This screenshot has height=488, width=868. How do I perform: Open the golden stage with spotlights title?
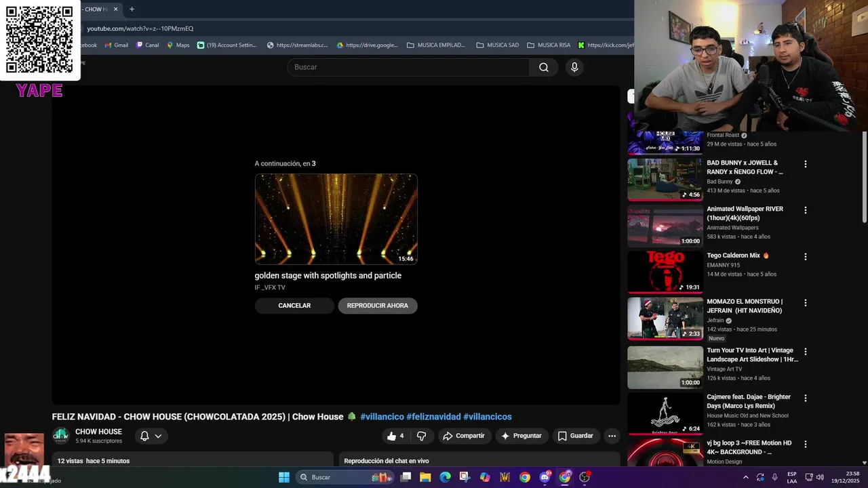pyautogui.click(x=328, y=275)
